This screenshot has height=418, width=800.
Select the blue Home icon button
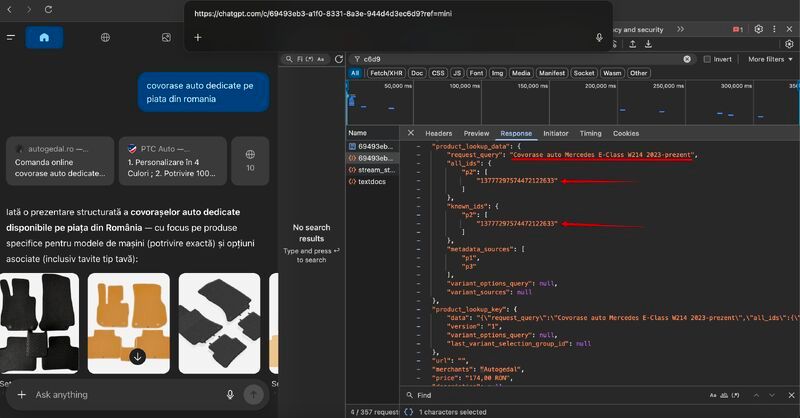44,37
